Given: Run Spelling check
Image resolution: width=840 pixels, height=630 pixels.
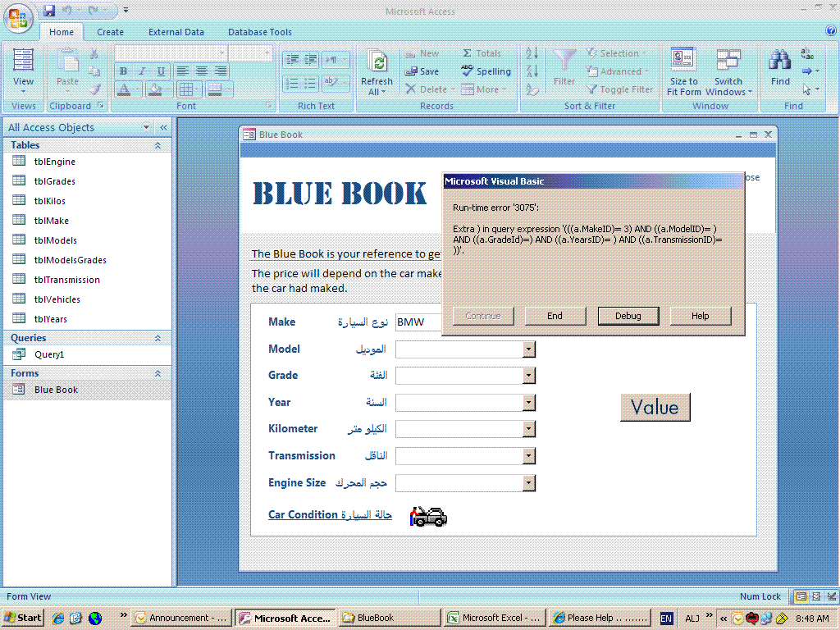Looking at the screenshot, I should click(486, 71).
